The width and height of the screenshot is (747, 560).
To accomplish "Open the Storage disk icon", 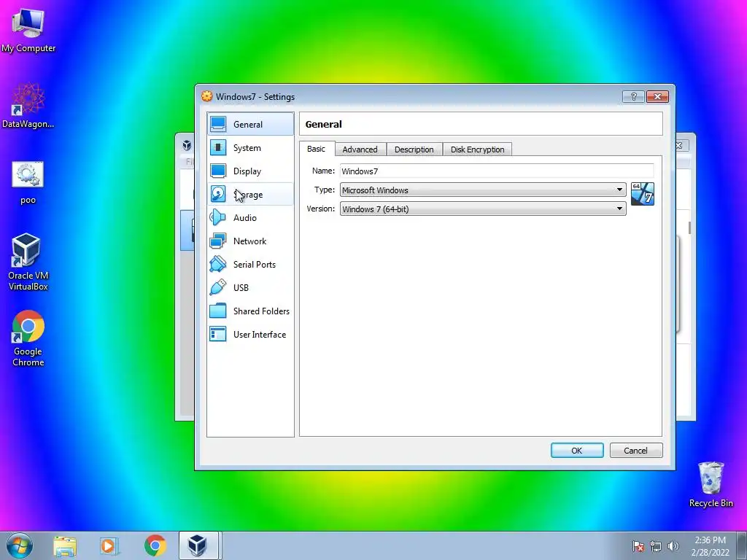I will 218,194.
